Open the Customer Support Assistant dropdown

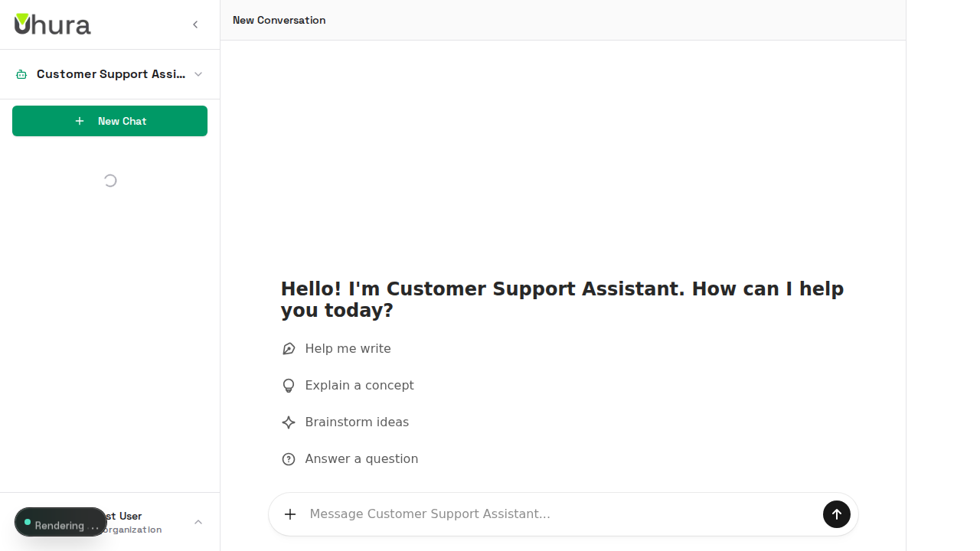tap(109, 73)
